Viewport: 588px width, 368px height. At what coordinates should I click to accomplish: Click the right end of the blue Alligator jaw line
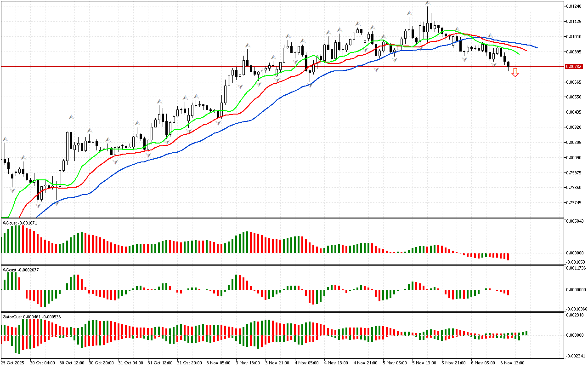[x=537, y=47]
